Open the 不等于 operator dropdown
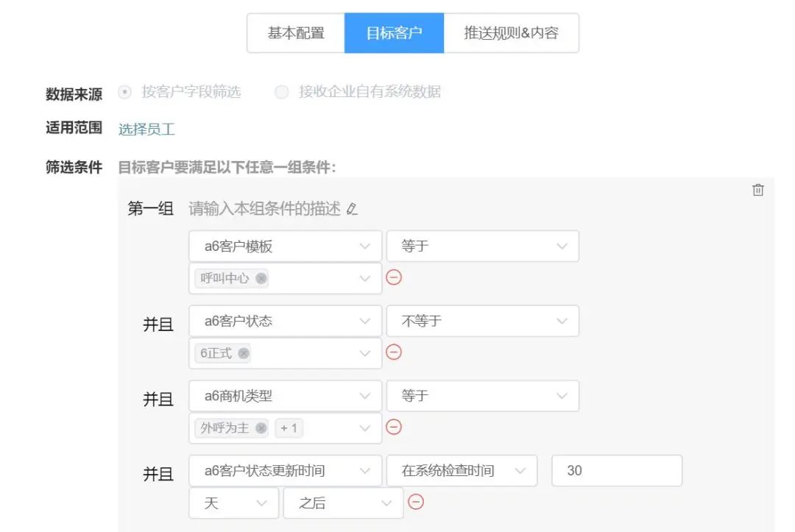The height and width of the screenshot is (532, 795). [482, 322]
